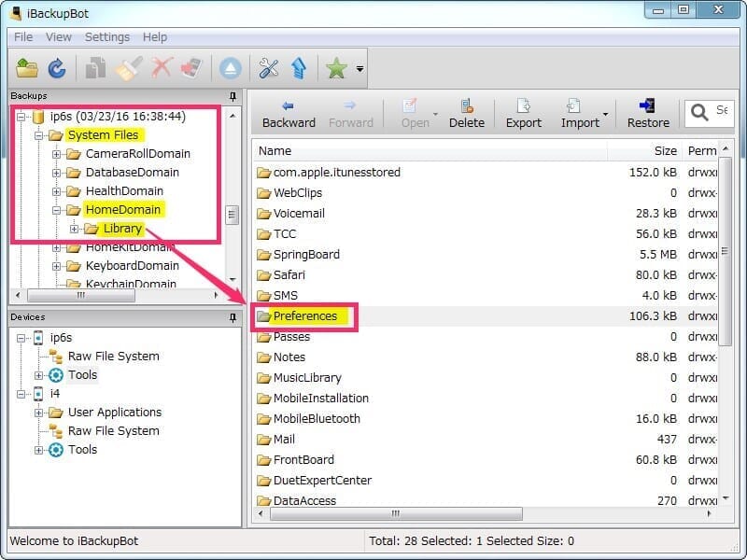Click the green star icon
The width and height of the screenshot is (747, 560).
336,68
